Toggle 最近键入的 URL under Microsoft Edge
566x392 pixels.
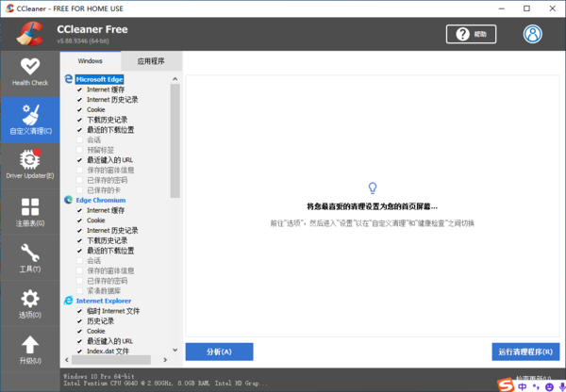80,160
